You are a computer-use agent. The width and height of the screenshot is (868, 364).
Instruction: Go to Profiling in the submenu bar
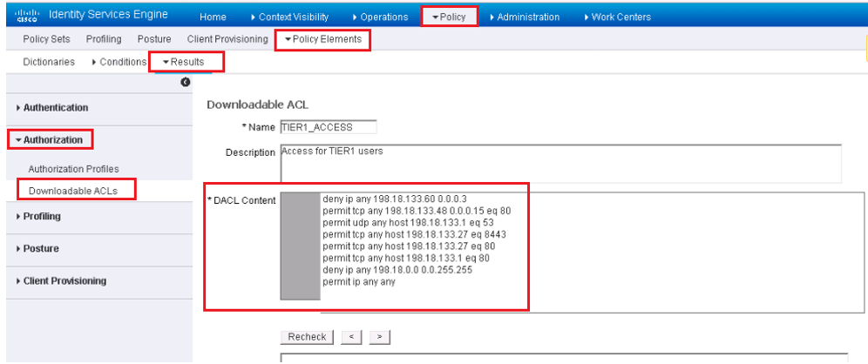[x=104, y=39]
